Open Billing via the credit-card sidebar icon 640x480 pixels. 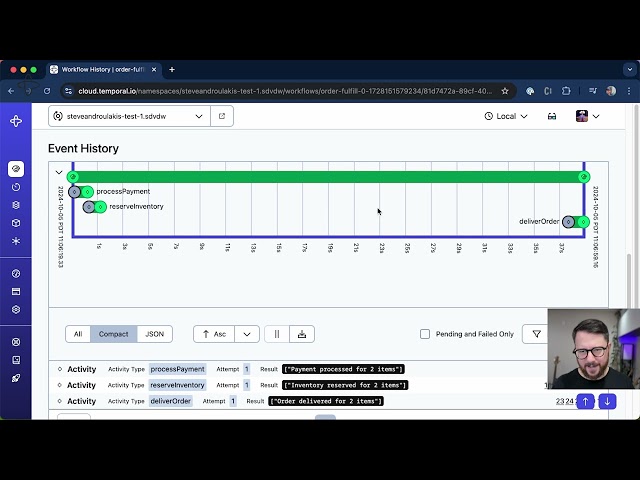tap(16, 291)
